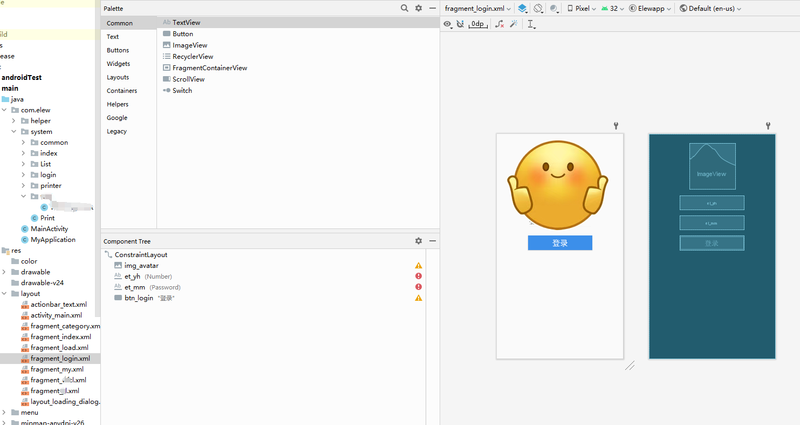Image resolution: width=800 pixels, height=425 pixels.
Task: Click pin icon above design preview
Action: pyautogui.click(x=616, y=126)
